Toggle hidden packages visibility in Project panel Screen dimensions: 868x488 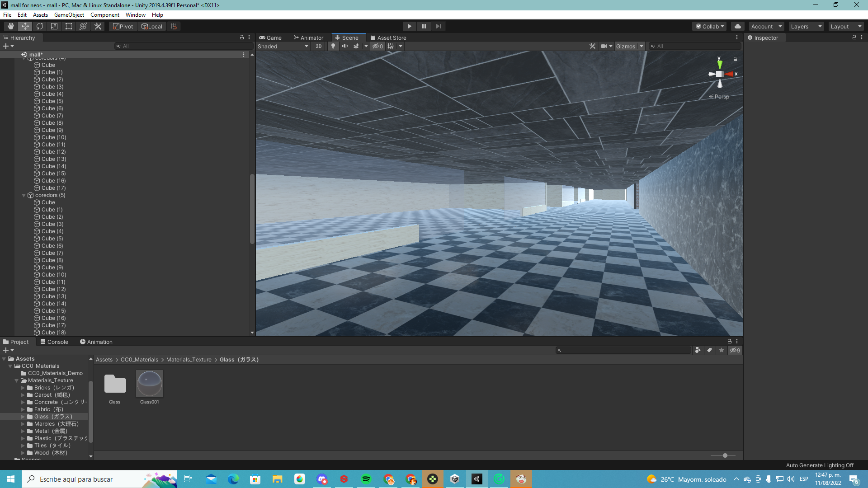[735, 350]
